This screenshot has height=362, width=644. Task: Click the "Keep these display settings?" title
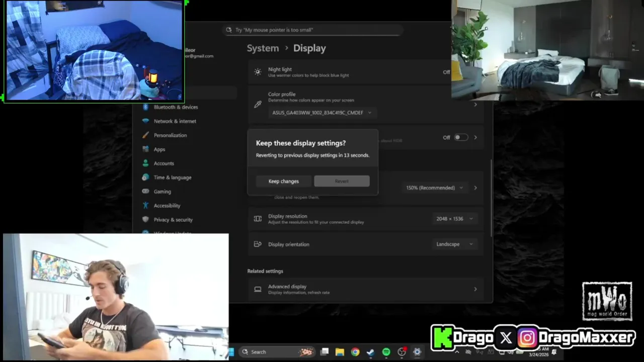pos(301,143)
